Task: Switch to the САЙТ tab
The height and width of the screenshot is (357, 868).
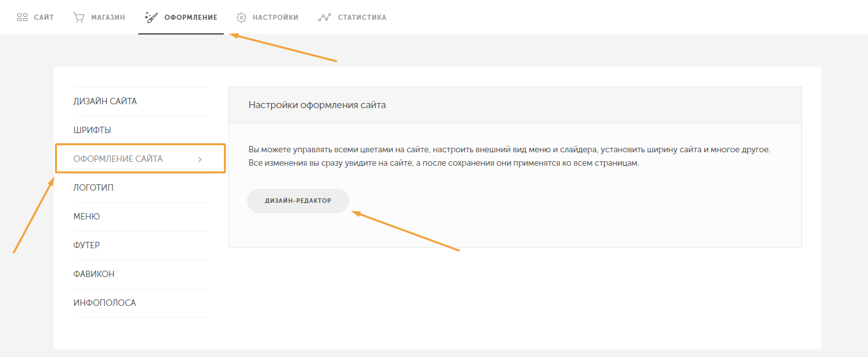Action: (x=44, y=17)
